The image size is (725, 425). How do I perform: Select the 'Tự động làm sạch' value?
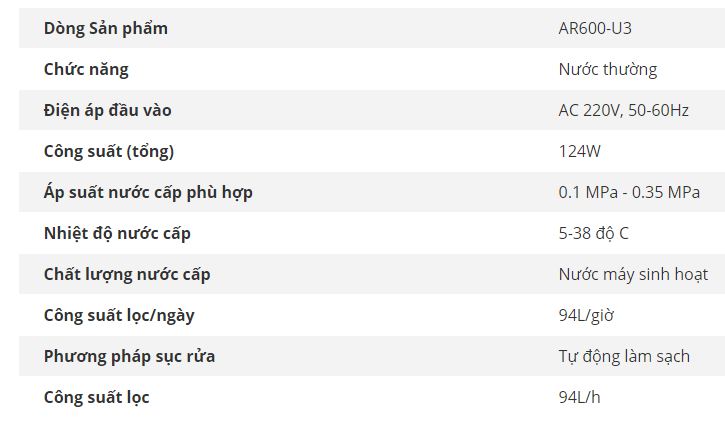(624, 356)
